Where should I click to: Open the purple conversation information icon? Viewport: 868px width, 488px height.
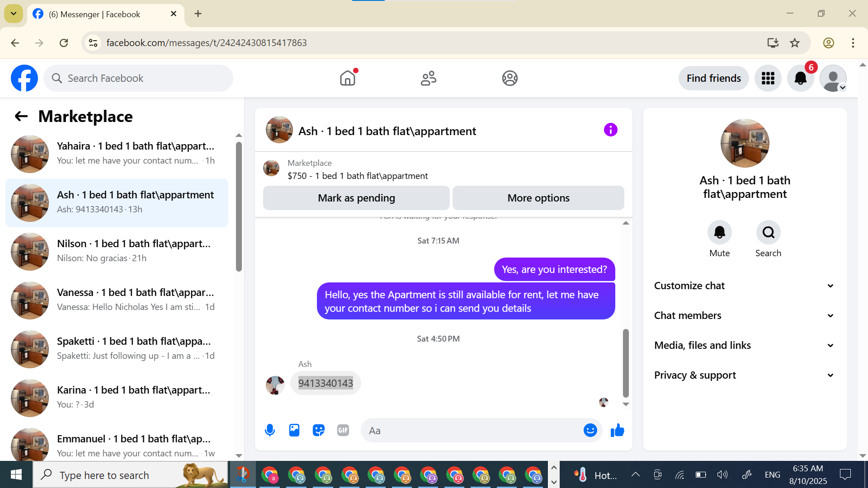[610, 130]
